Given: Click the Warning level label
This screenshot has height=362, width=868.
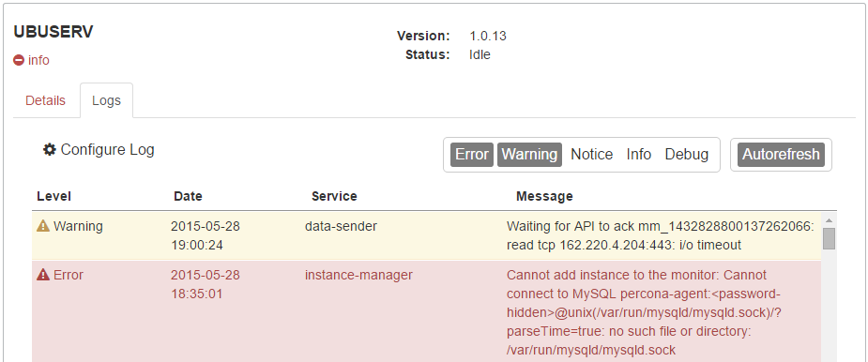Looking at the screenshot, I should pos(78,226).
